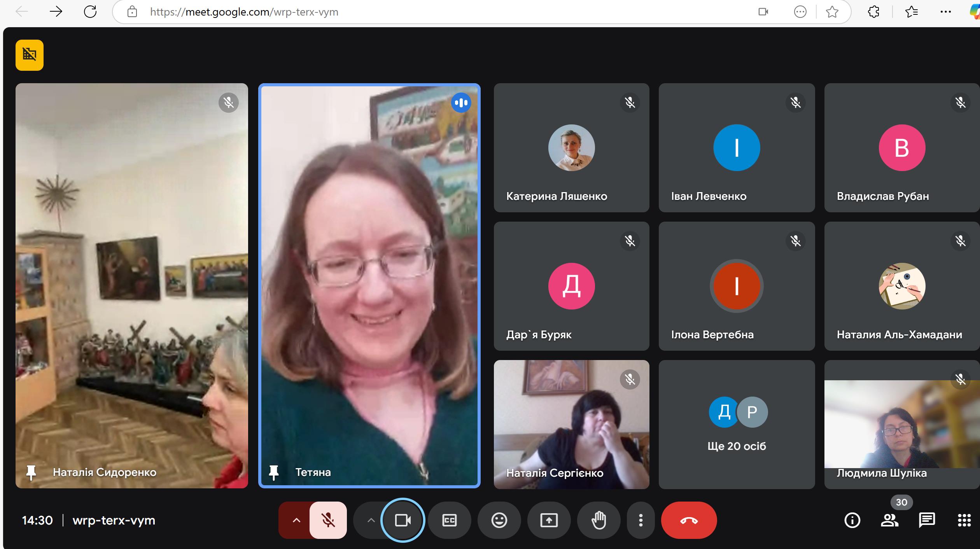Open the favorites list icon
The height and width of the screenshot is (549, 980).
[912, 12]
